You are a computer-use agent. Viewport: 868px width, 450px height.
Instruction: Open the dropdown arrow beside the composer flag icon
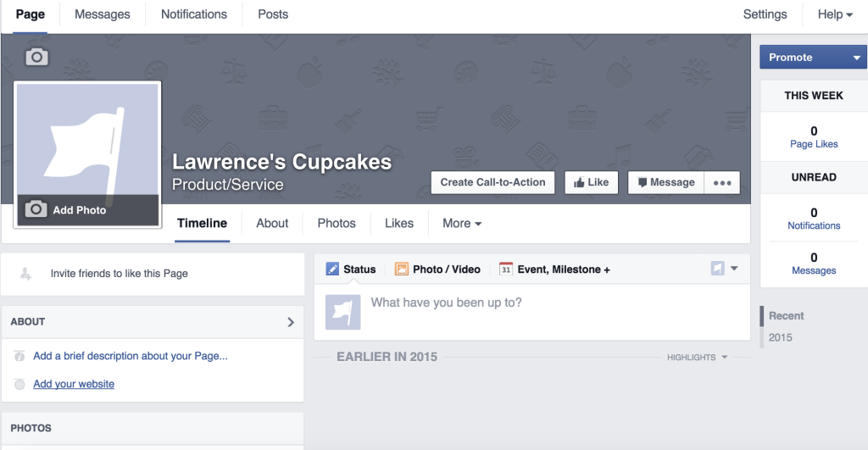coord(734,269)
